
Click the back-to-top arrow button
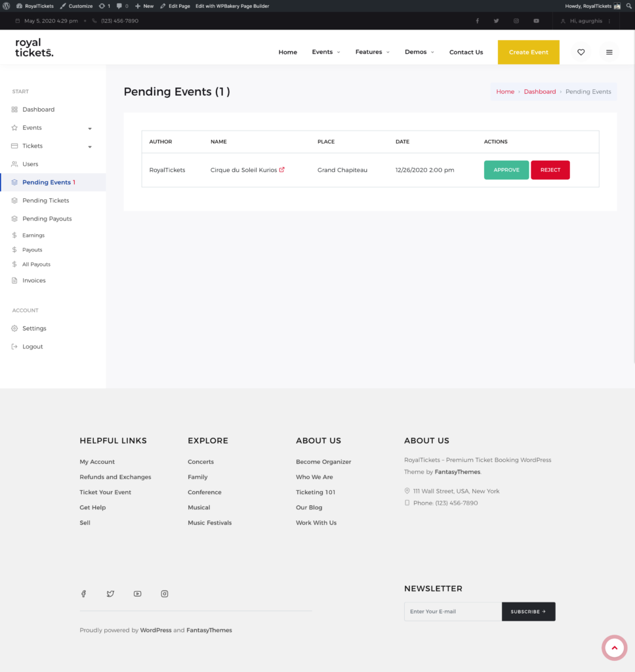pyautogui.click(x=615, y=648)
